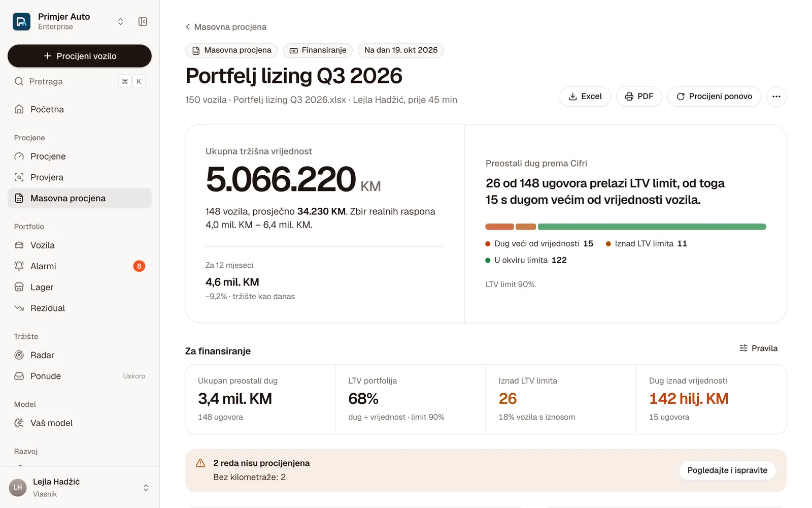Click Procijeni ponovo button

click(x=714, y=97)
